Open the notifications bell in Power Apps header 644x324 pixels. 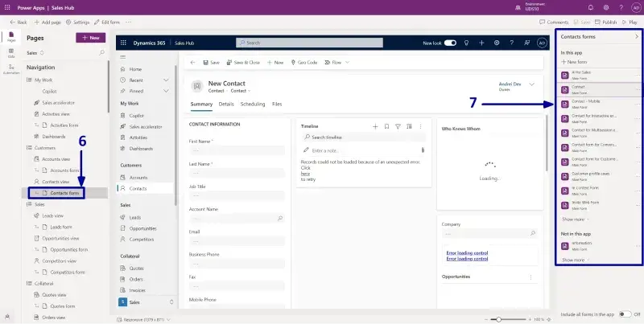(x=591, y=8)
